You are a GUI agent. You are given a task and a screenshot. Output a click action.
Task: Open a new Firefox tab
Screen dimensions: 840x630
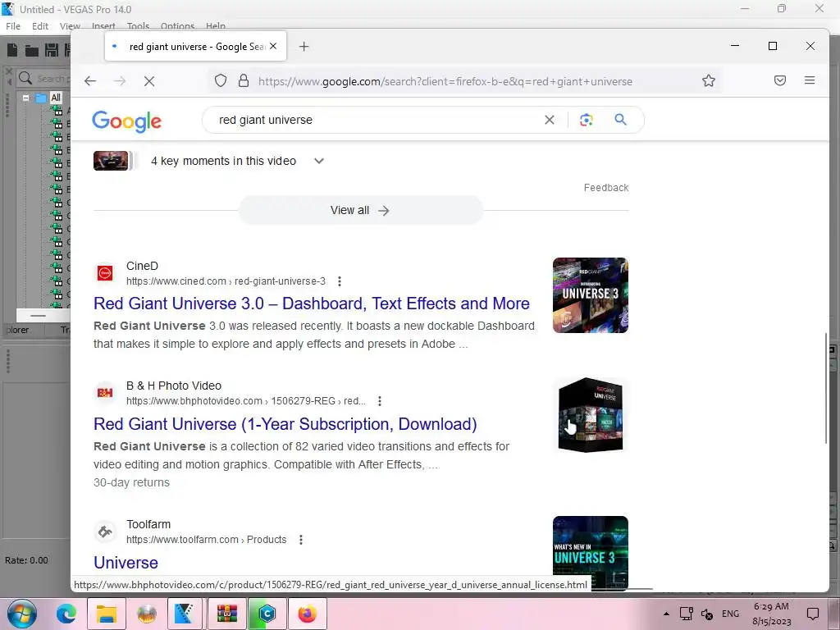(x=304, y=47)
